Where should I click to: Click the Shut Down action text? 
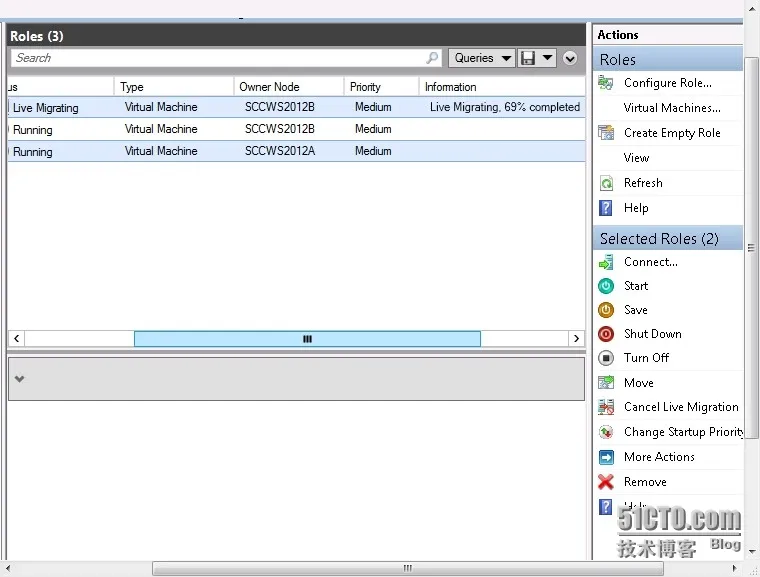(652, 334)
